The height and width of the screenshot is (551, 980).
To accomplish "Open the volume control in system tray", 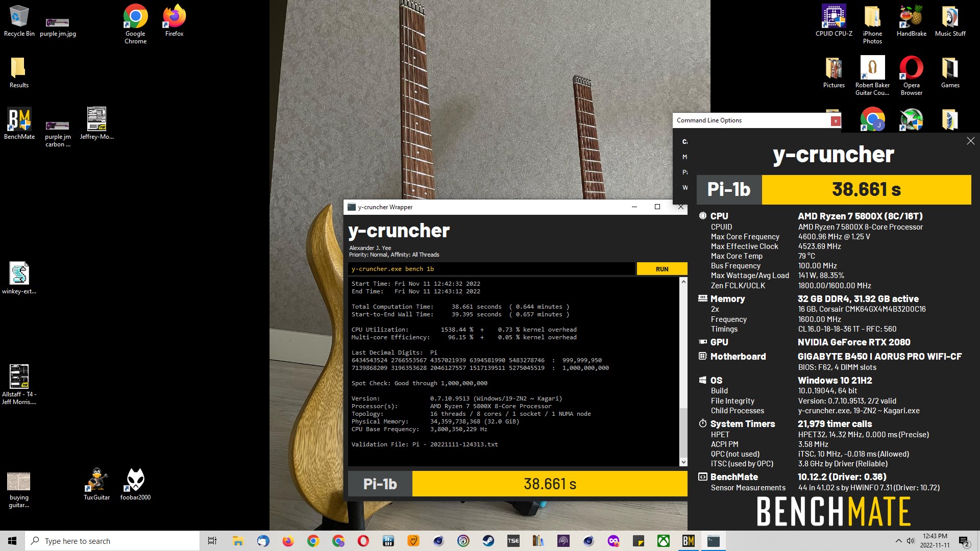I will click(x=911, y=541).
